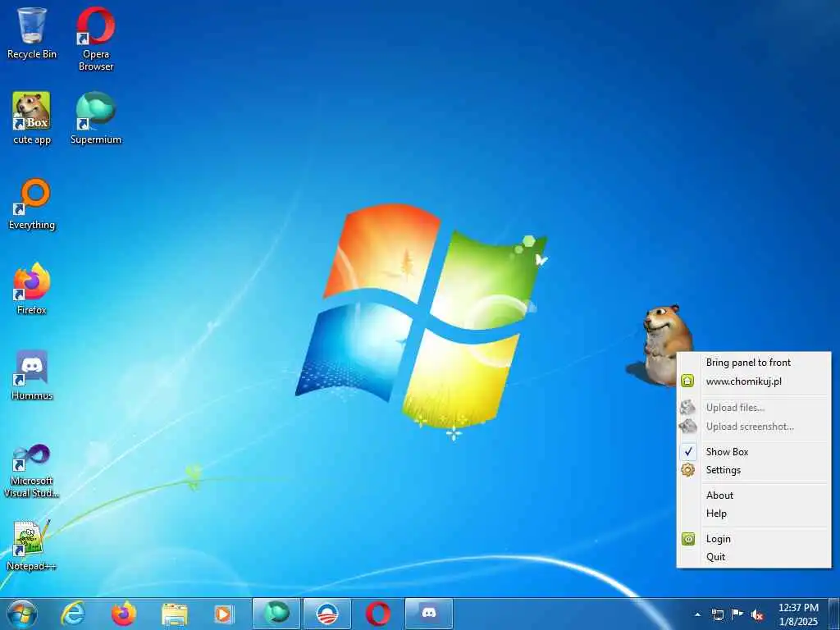
Task: Launch Internet Explorer from the taskbar
Action: pos(73,614)
